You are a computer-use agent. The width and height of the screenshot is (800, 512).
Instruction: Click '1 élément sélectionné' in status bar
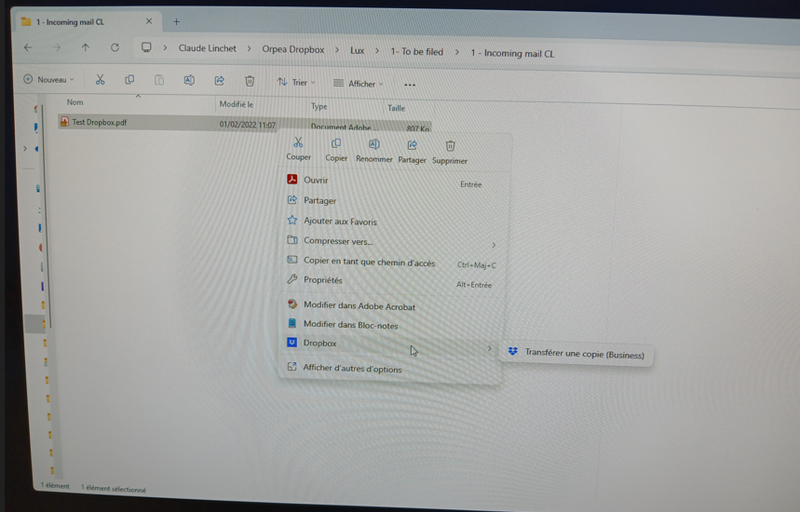click(x=113, y=489)
